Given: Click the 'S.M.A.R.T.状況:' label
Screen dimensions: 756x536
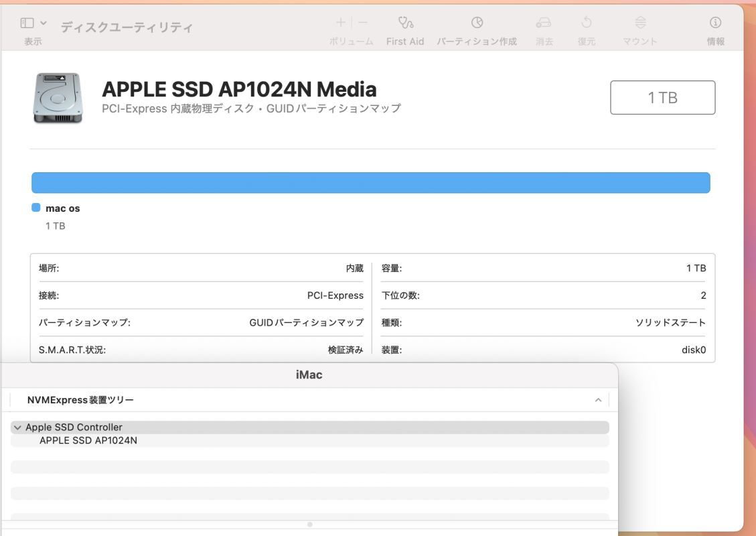Looking at the screenshot, I should 72,350.
